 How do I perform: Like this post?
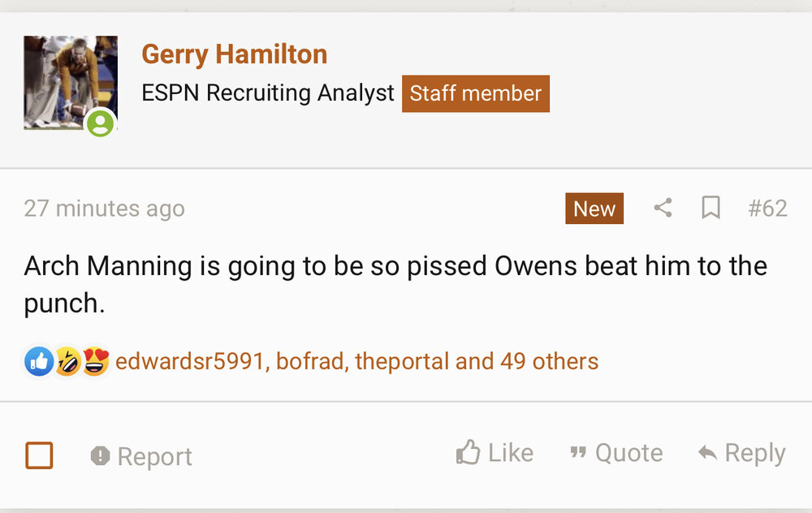(495, 453)
